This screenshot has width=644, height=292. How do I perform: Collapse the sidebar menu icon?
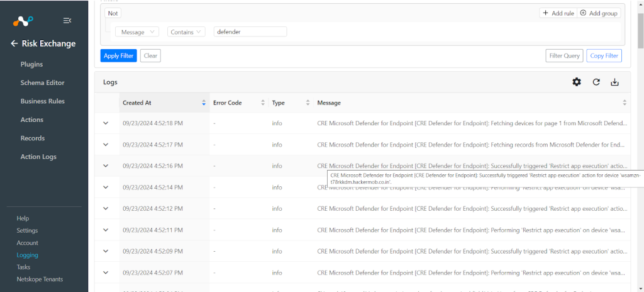[67, 20]
